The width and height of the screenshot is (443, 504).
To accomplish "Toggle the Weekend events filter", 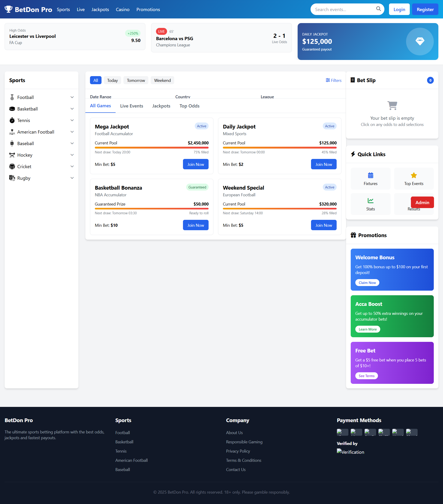I will 162,80.
